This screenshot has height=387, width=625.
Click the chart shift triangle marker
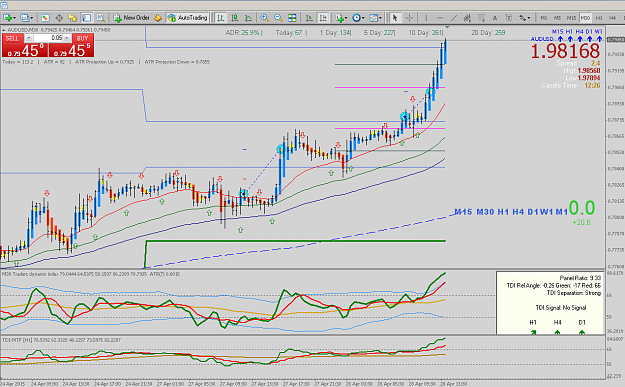(x=447, y=28)
